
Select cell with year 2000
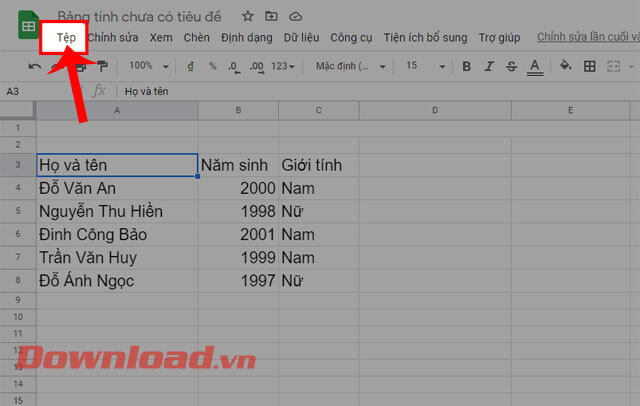tap(238, 188)
